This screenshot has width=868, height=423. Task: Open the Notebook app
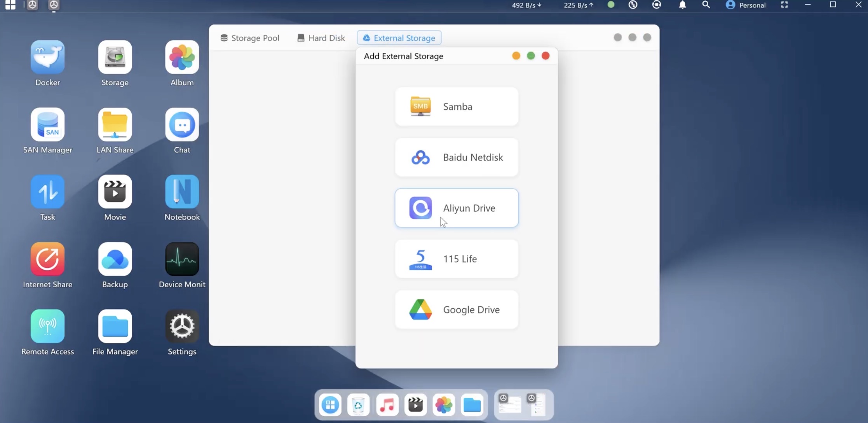tap(182, 192)
